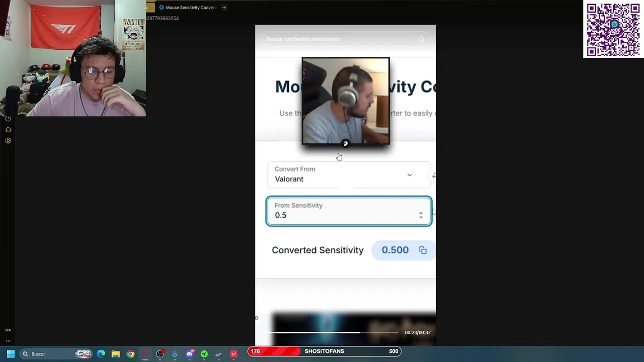Viewport: 644px width, 362px height.
Task: Click the search magnifier icon in the video overlay
Action: tap(421, 39)
